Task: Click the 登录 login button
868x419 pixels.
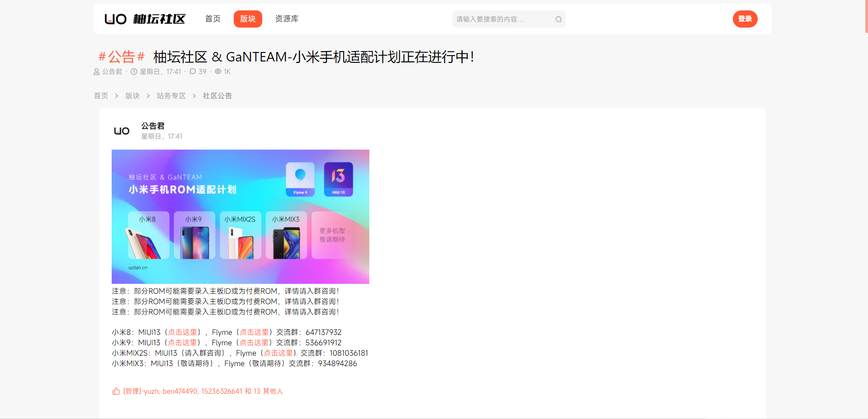Action: (x=745, y=19)
